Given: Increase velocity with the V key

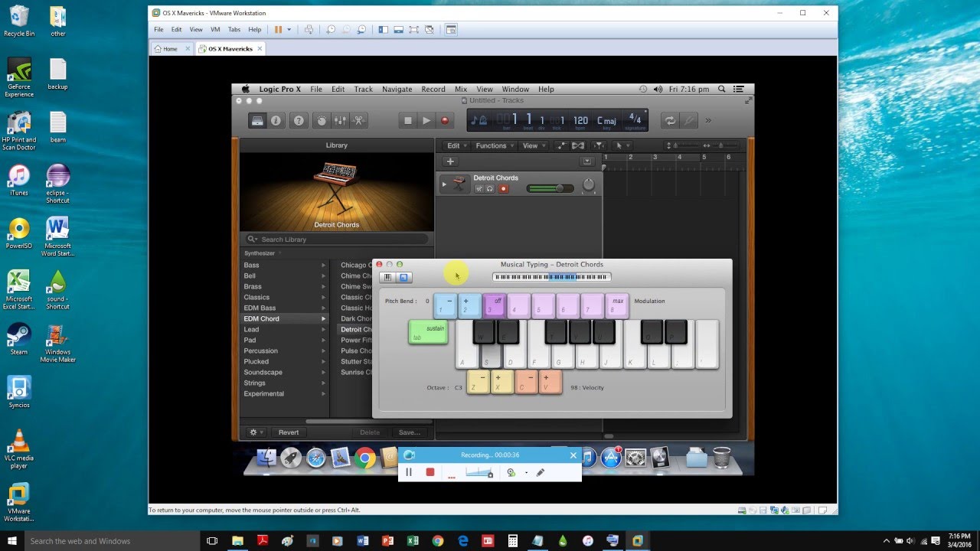Looking at the screenshot, I should tap(550, 382).
